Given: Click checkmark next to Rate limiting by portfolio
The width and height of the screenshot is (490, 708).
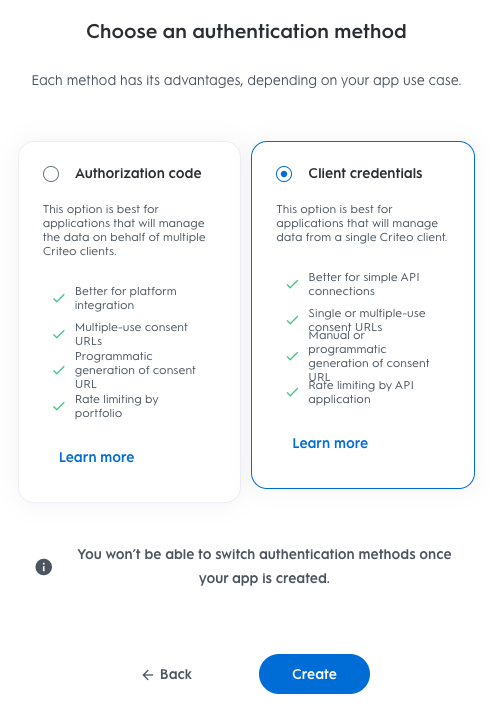Looking at the screenshot, I should [x=59, y=406].
